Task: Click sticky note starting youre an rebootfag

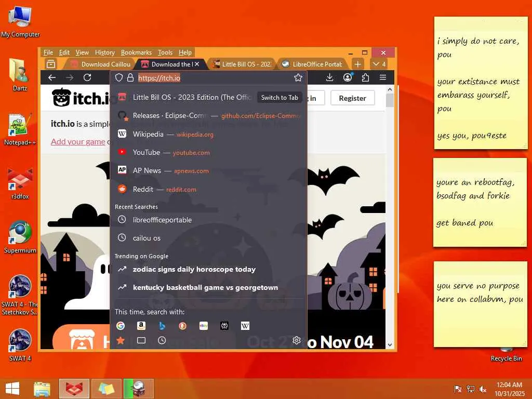Action: [x=480, y=203]
